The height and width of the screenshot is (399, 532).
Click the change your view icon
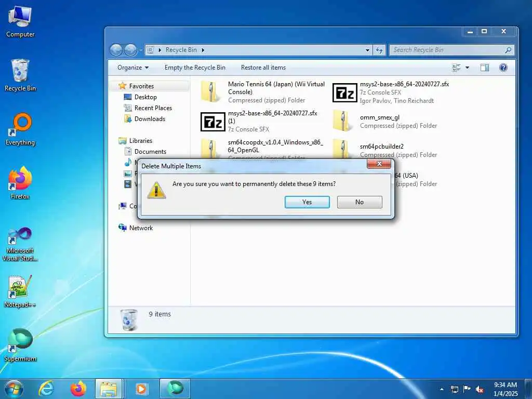[x=457, y=68]
